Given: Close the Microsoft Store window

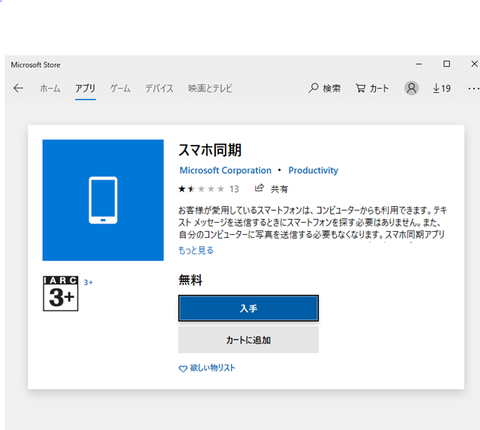Looking at the screenshot, I should pyautogui.click(x=474, y=64).
